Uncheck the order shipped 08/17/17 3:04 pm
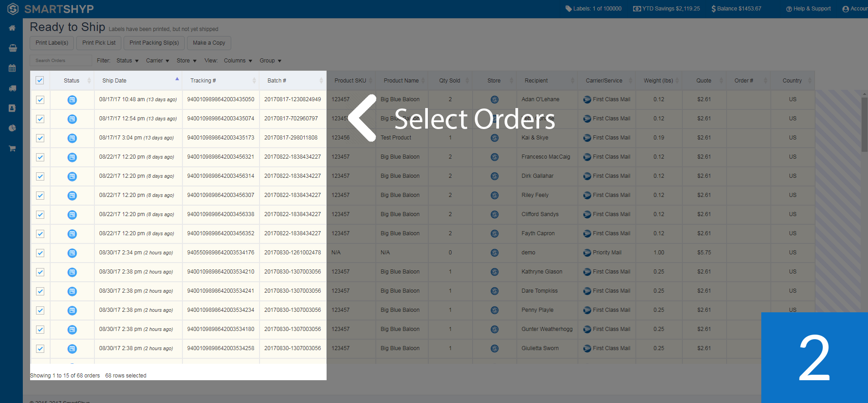This screenshot has height=403, width=868. [40, 138]
